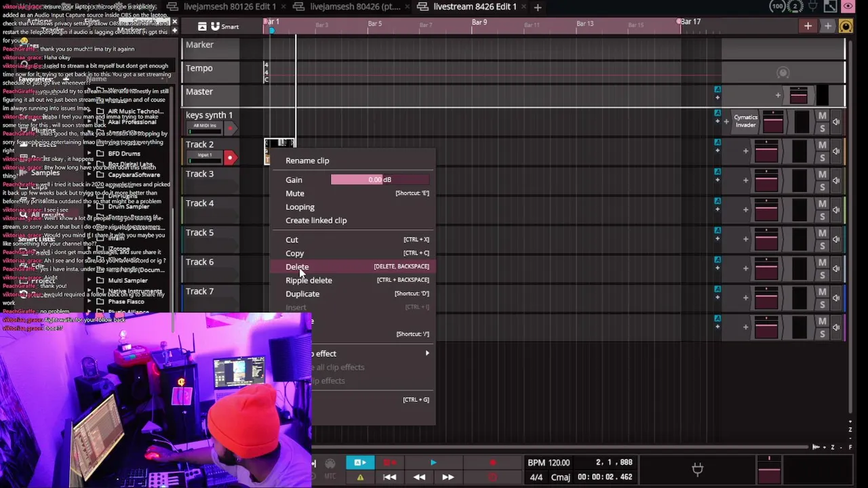This screenshot has width=868, height=488.
Task: Click the speaker icon on Track 5 row
Action: coord(836,239)
